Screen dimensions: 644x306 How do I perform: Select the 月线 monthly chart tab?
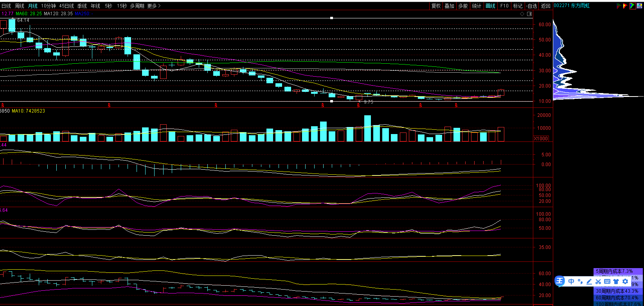(x=32, y=6)
